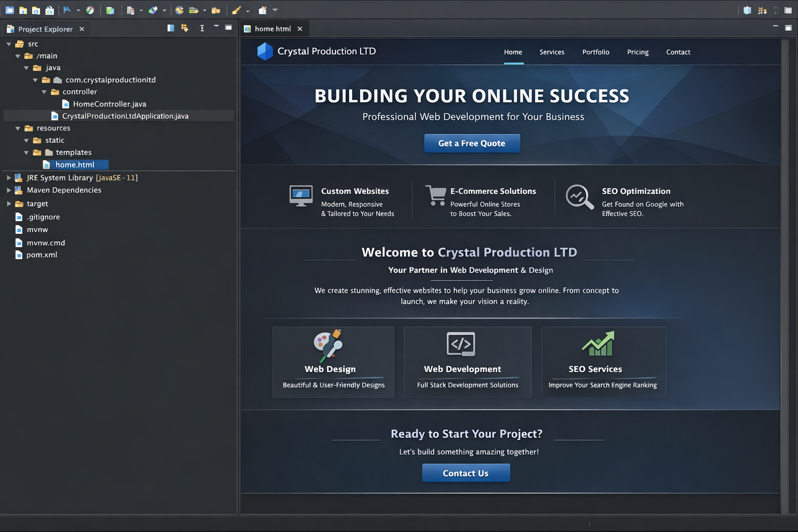The height and width of the screenshot is (532, 798).
Task: Expand the JRE System Library node arrow
Action: click(x=9, y=178)
